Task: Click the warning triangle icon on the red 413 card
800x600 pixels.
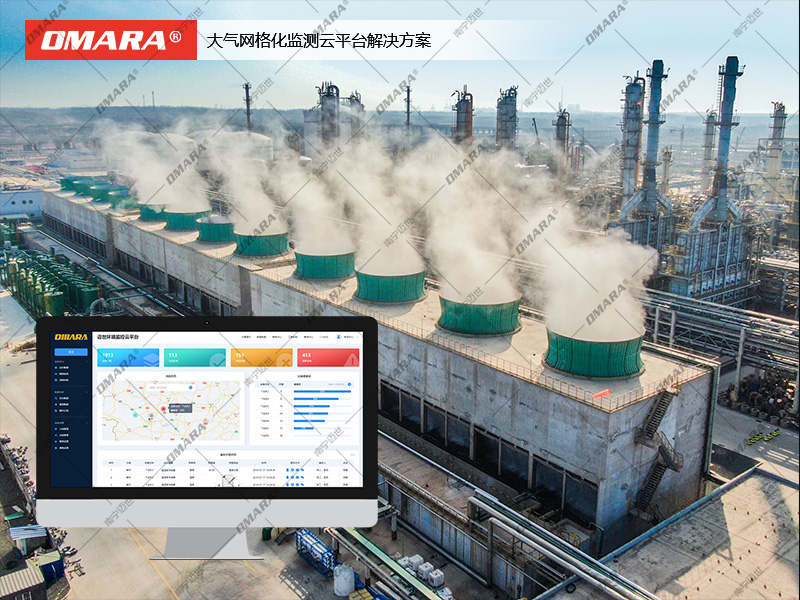Action: (350, 358)
